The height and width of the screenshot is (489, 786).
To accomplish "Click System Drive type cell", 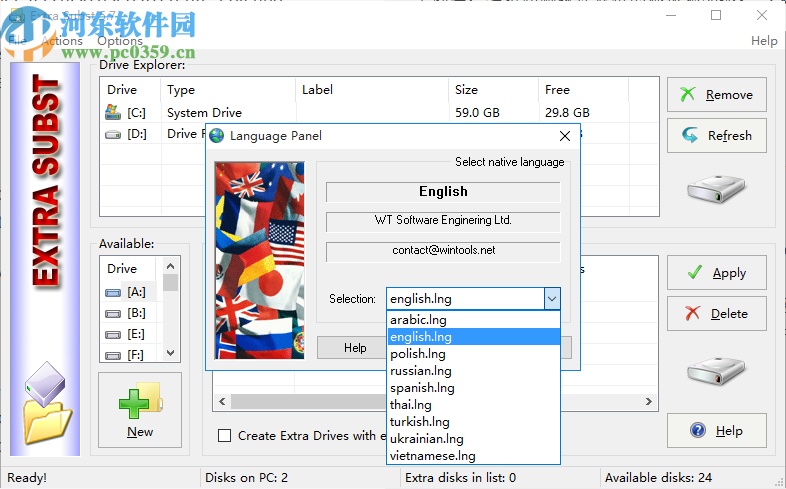I will tap(205, 113).
